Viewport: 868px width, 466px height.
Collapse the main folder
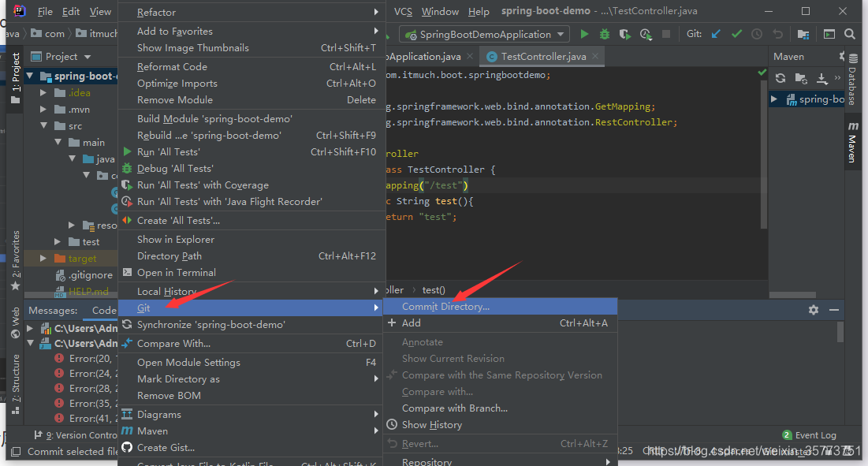click(58, 142)
